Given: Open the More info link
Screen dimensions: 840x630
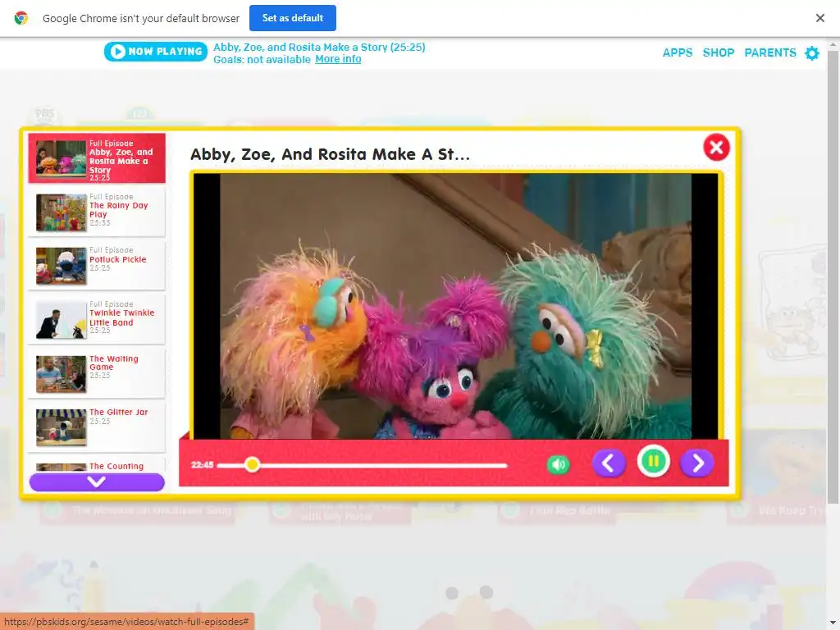Looking at the screenshot, I should tap(338, 59).
